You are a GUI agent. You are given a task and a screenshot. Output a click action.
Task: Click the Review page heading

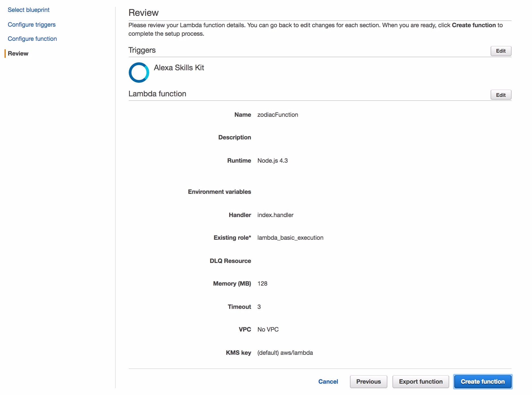click(x=143, y=13)
